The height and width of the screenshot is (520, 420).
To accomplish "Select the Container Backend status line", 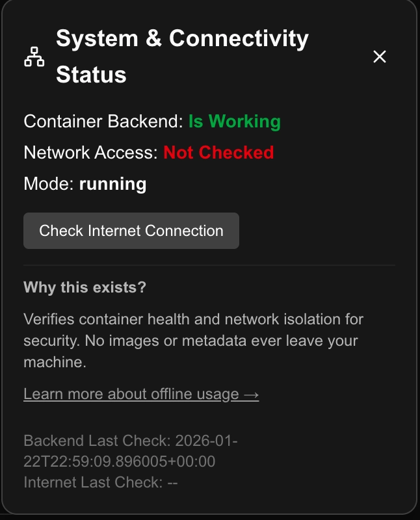I will (x=153, y=121).
